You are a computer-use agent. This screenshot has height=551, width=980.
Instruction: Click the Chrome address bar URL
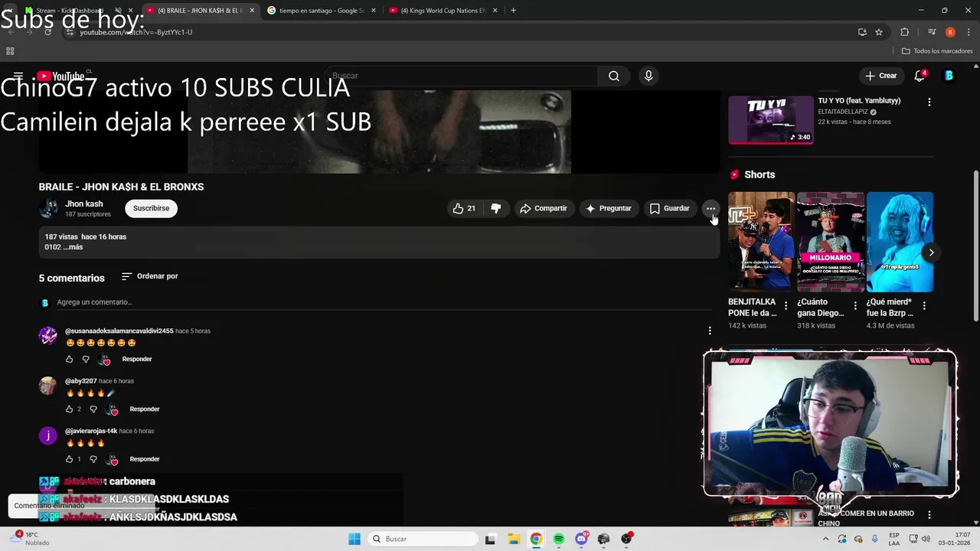click(136, 32)
